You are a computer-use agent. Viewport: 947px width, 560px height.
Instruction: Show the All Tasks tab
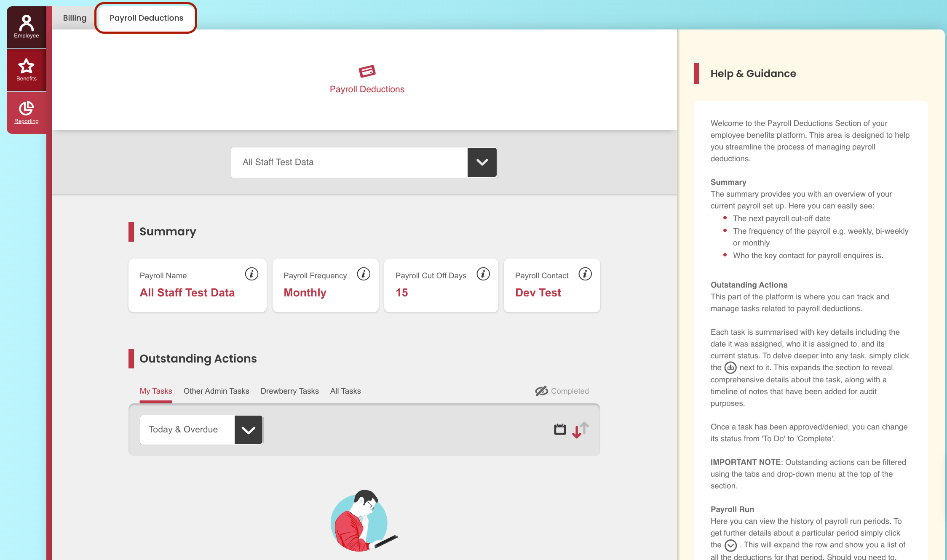pos(345,391)
